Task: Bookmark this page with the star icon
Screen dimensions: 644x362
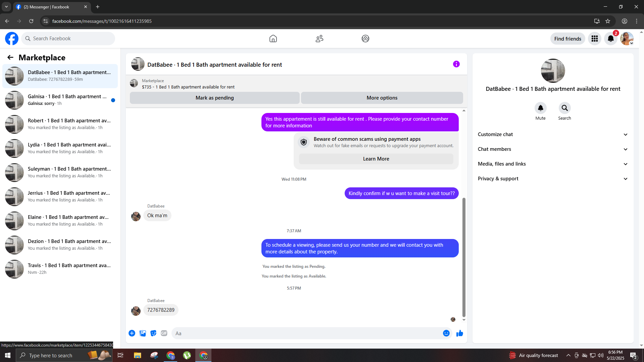Action: click(608, 21)
